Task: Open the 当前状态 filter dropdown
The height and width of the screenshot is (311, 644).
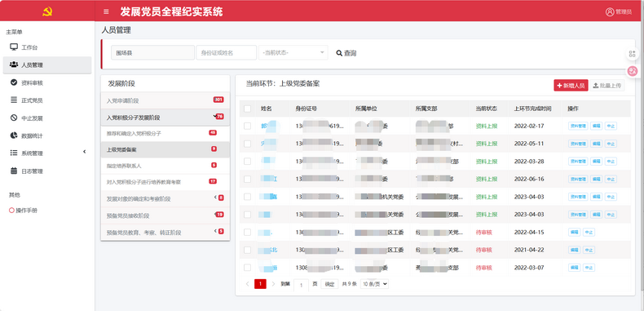Action: point(293,53)
